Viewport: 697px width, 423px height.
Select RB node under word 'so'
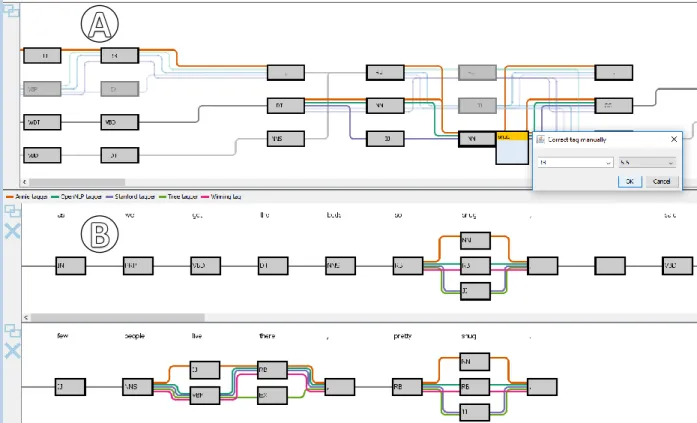pos(408,266)
